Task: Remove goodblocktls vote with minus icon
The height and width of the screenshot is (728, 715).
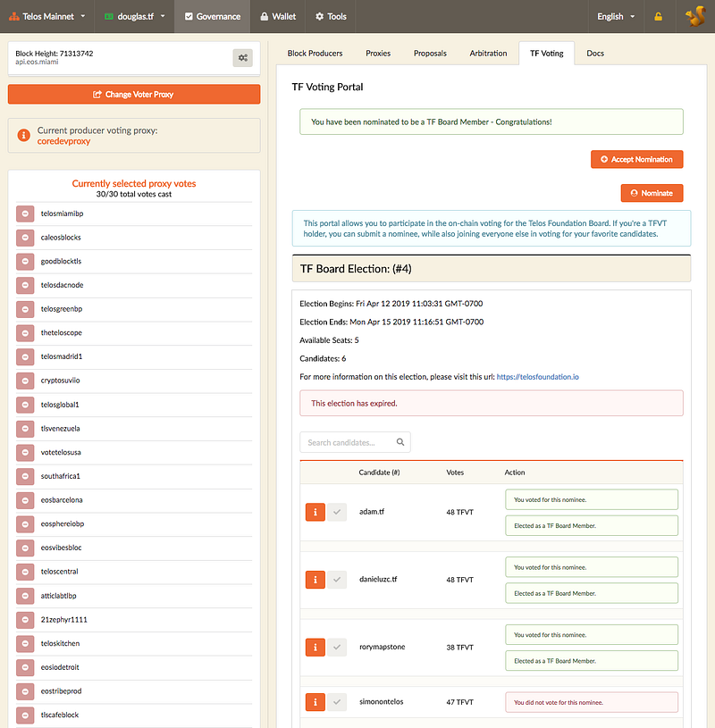Action: click(25, 262)
